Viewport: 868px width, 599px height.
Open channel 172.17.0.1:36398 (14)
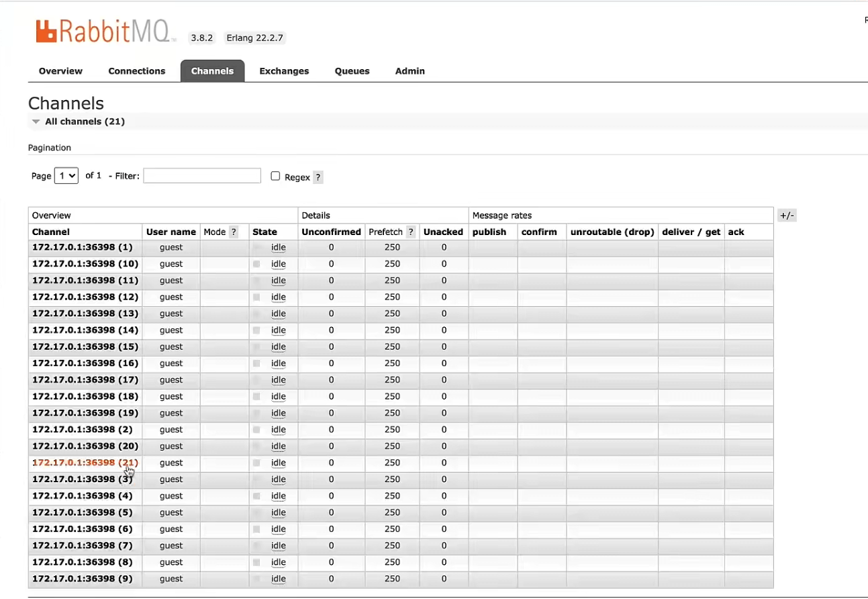pos(85,330)
